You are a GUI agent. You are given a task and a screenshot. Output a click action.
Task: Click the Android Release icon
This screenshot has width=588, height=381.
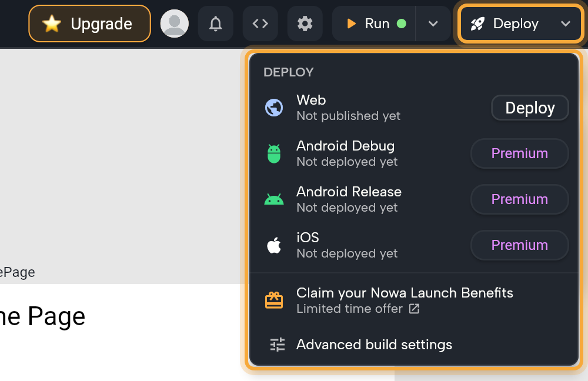tap(274, 199)
